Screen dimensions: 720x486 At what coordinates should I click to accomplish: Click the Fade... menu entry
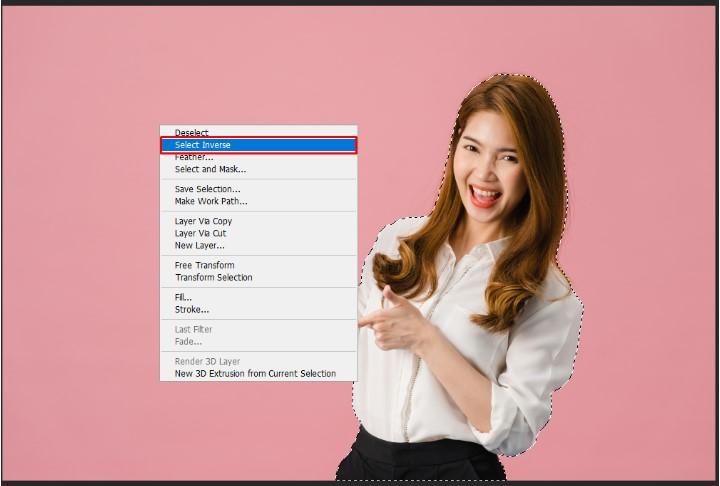(258, 341)
